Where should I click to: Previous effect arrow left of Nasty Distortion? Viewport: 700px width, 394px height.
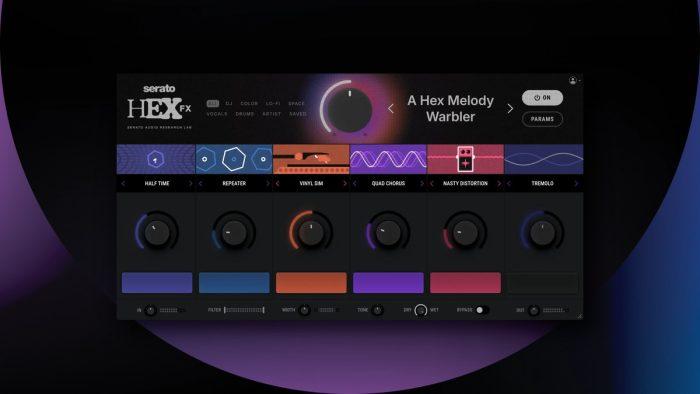coord(432,183)
